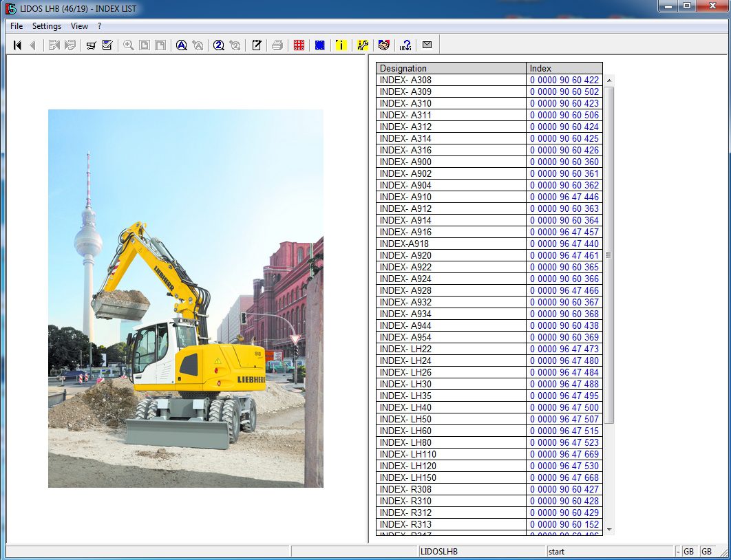
Task: Click the yellow wrench tools icon
Action: coord(363,45)
